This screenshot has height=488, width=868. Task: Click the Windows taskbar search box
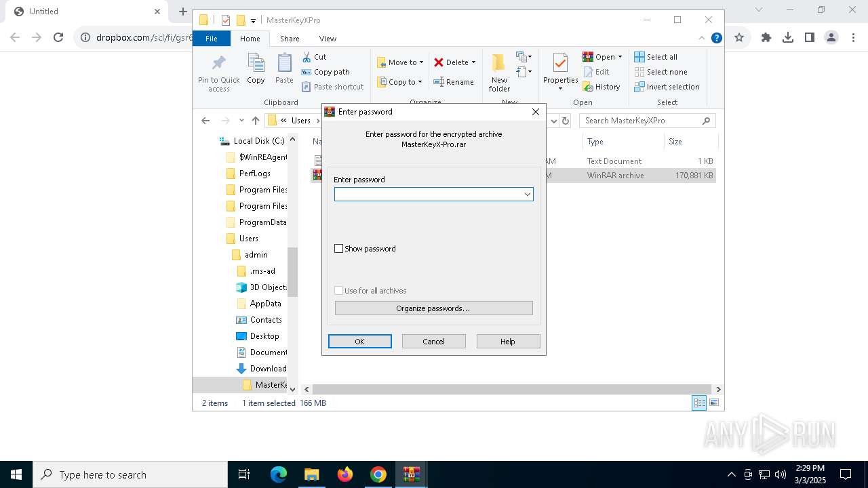tap(130, 474)
